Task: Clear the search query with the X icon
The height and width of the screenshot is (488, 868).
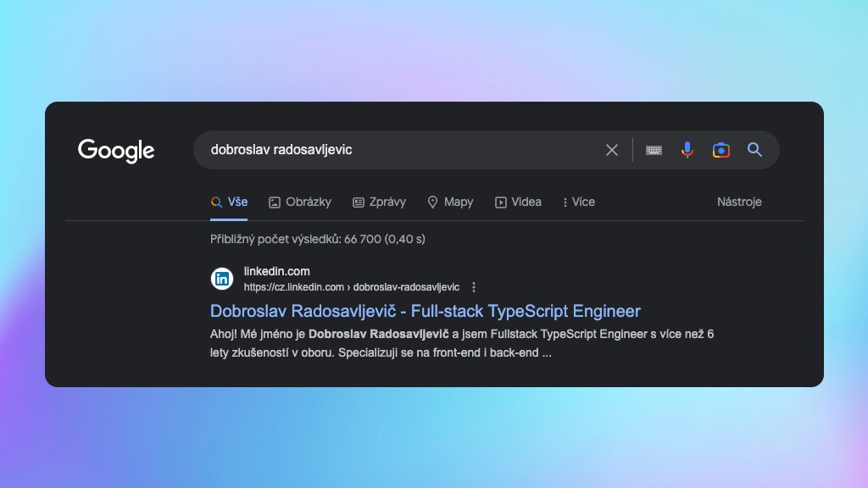Action: 612,150
